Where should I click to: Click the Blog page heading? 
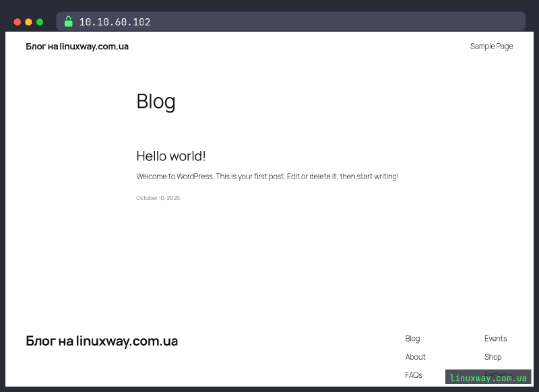coord(156,102)
